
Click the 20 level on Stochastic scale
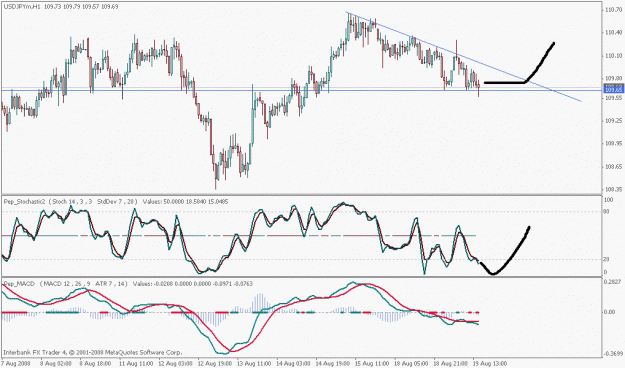[x=607, y=260]
